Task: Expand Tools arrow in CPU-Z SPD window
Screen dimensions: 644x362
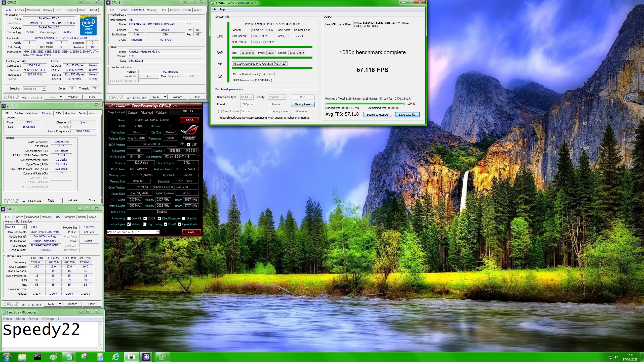Action: (60, 304)
